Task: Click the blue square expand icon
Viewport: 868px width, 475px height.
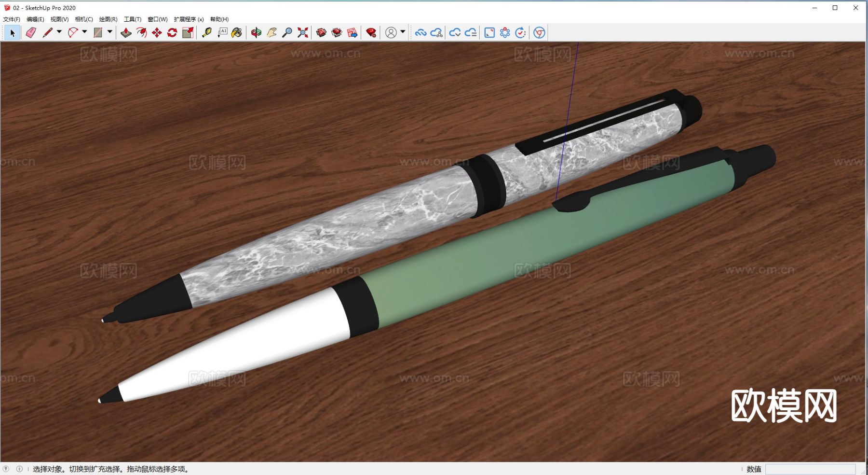Action: [489, 33]
